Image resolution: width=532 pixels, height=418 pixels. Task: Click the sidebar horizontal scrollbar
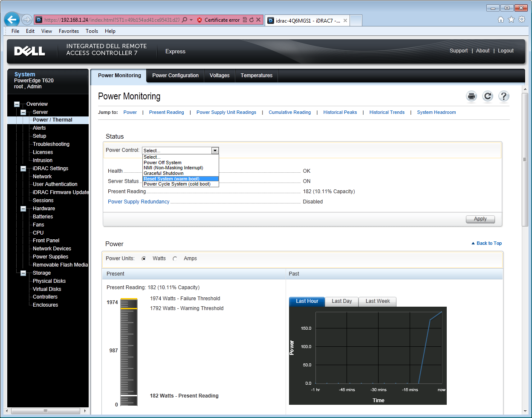tap(46, 411)
